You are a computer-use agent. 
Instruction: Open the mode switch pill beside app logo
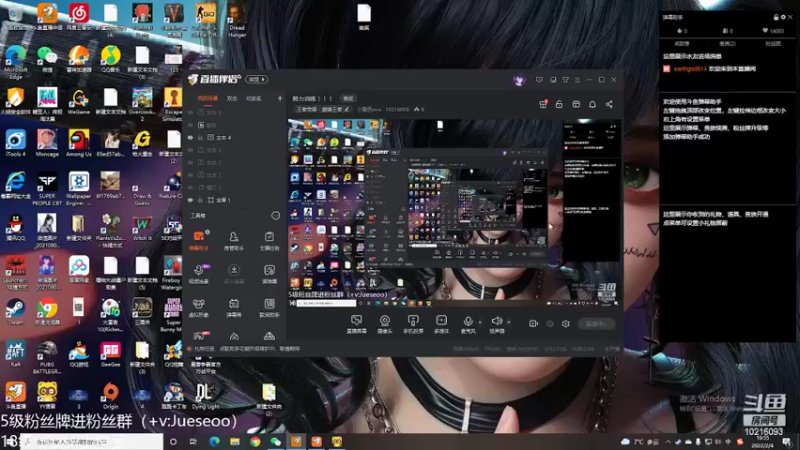point(257,80)
